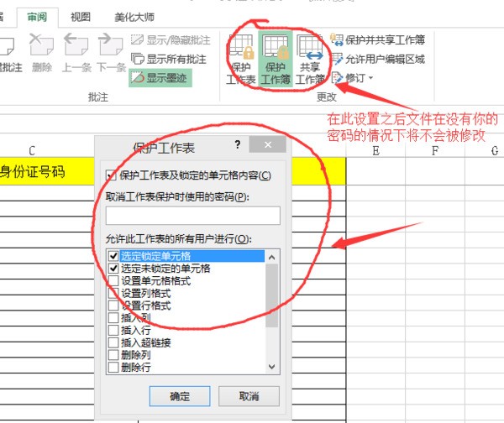The height and width of the screenshot is (423, 504).
Task: Switch to the 视图 (View) tab
Action: click(x=81, y=16)
